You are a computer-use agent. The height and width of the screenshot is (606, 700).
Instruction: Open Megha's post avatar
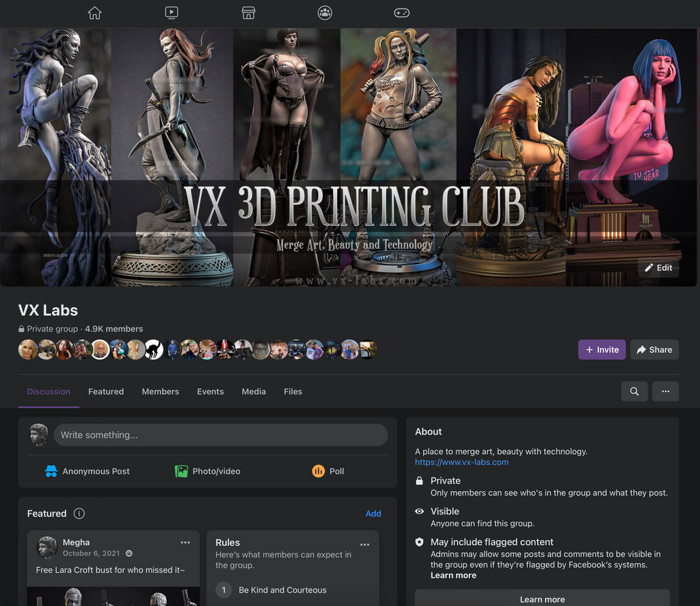coord(46,547)
